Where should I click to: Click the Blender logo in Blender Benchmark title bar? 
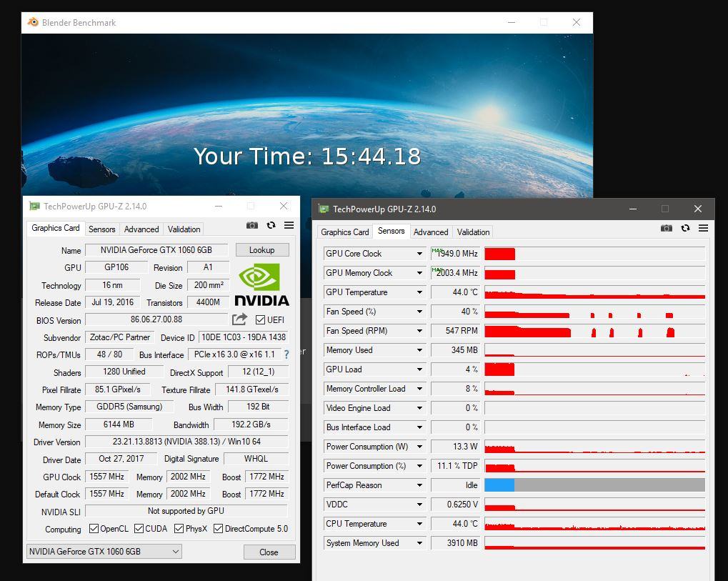click(x=32, y=22)
